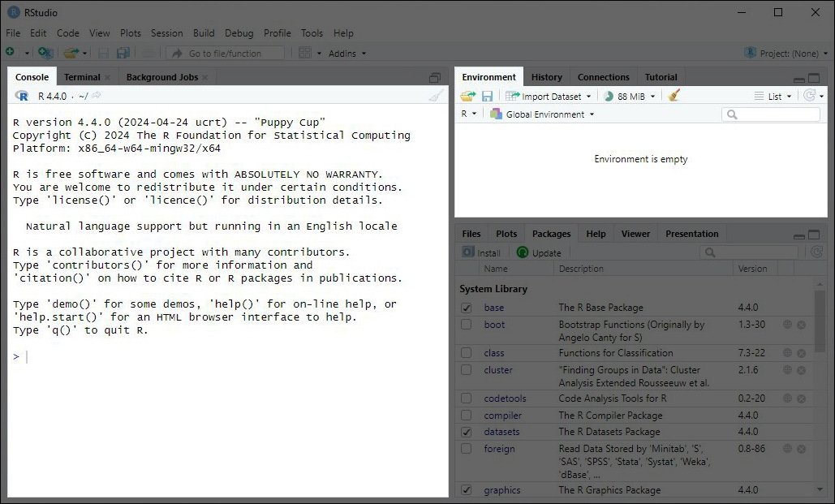Viewport: 835px width, 504px height.
Task: Open the R language selector dropdown in Environment
Action: point(469,114)
